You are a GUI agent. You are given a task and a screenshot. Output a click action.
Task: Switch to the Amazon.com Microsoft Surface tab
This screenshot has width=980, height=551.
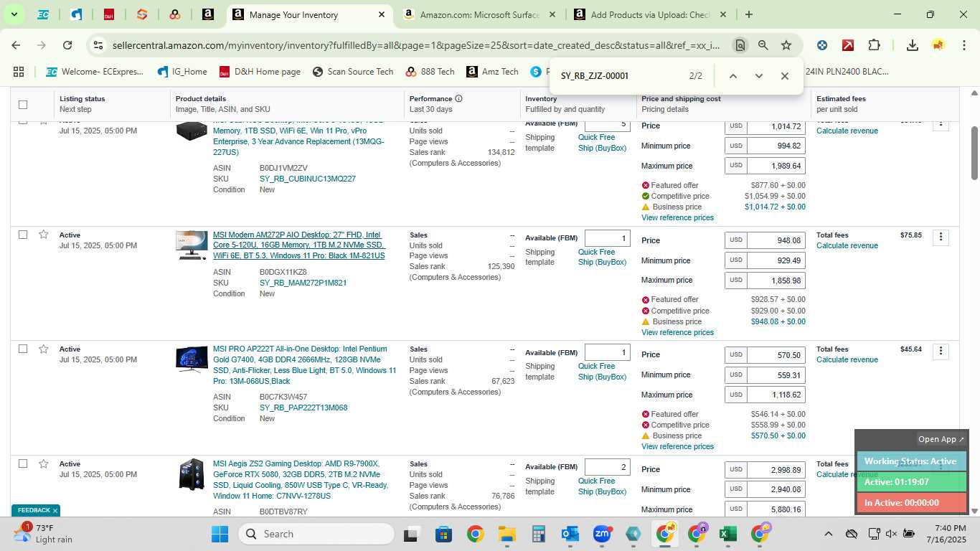click(x=480, y=14)
